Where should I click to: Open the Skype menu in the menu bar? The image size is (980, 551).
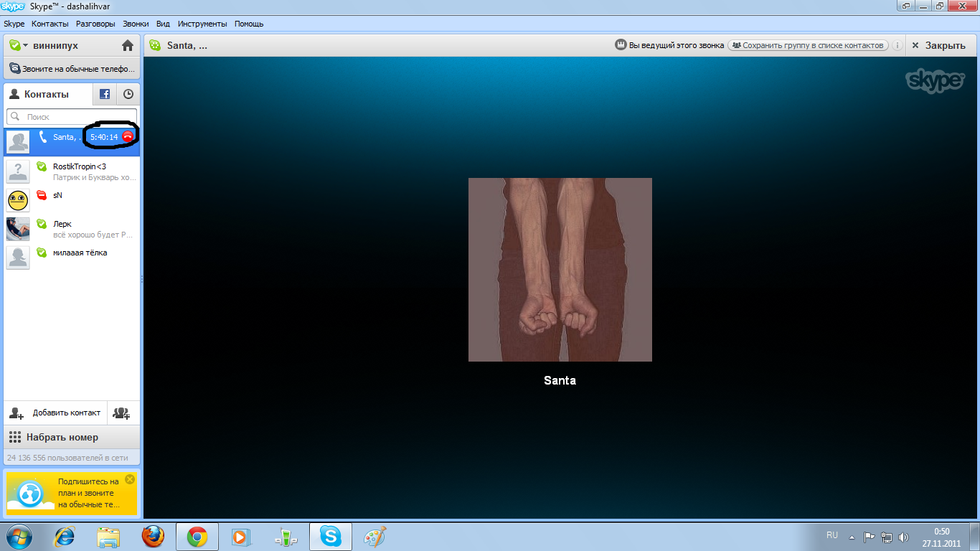click(14, 24)
